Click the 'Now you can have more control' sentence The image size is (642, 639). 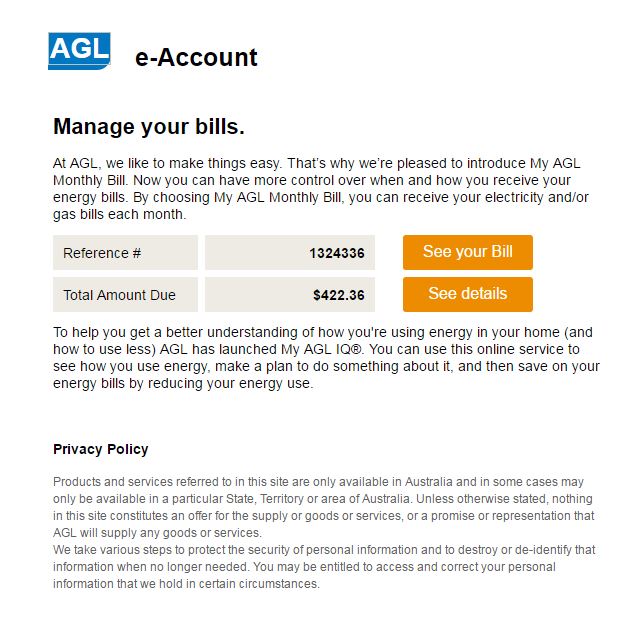(250, 180)
